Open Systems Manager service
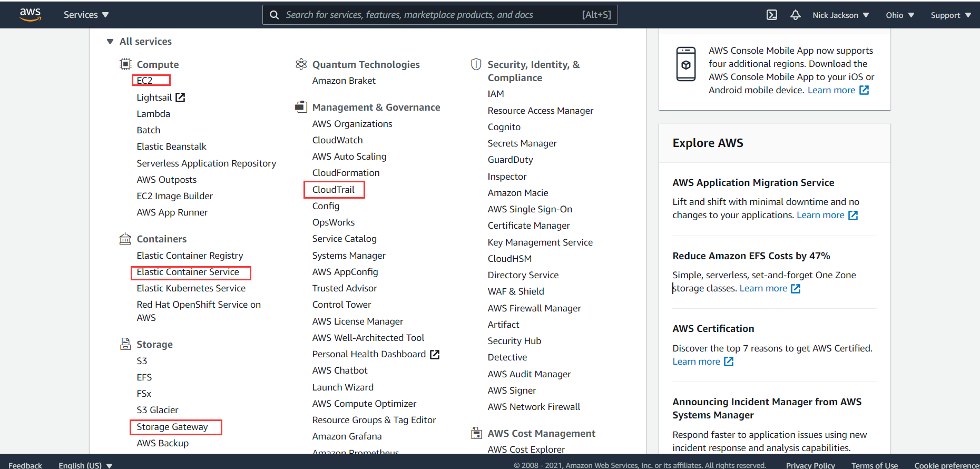This screenshot has height=469, width=980. (x=349, y=256)
